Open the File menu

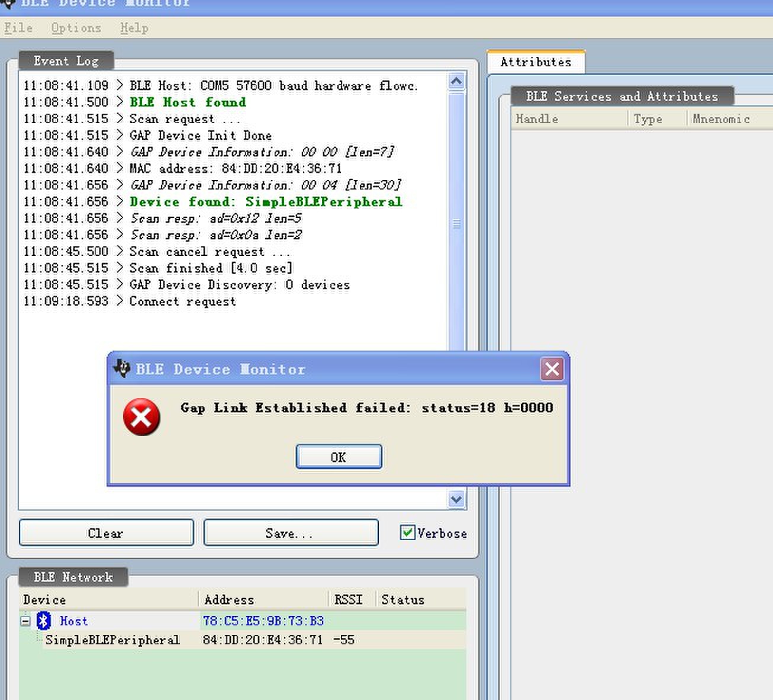point(18,28)
